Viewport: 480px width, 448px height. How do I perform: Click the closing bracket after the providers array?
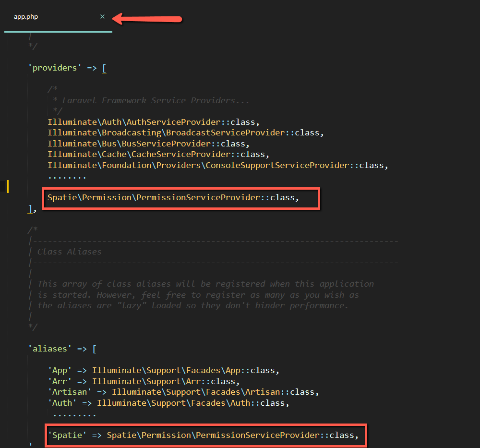coord(30,208)
